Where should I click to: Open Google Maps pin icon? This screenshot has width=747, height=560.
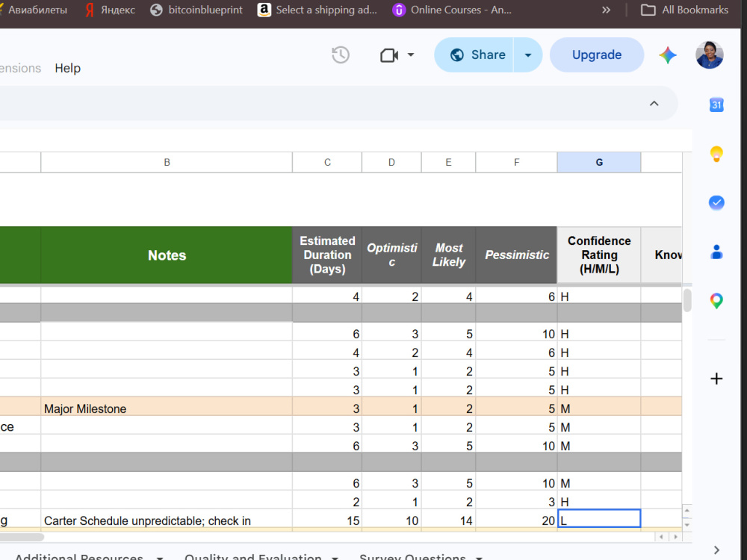pyautogui.click(x=716, y=301)
